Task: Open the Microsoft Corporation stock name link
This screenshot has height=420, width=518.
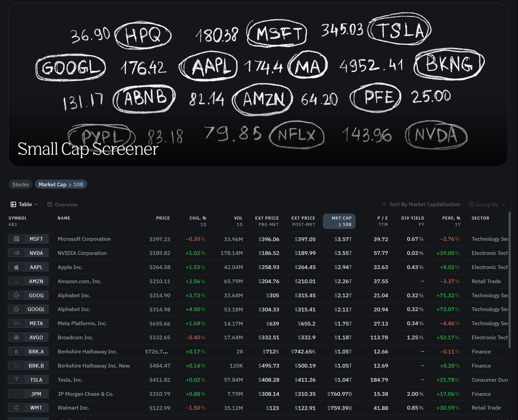Action: coord(84,239)
